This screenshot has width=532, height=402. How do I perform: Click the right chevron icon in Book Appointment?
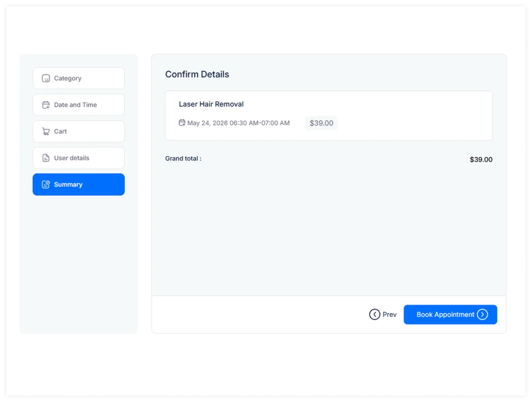[x=482, y=315]
